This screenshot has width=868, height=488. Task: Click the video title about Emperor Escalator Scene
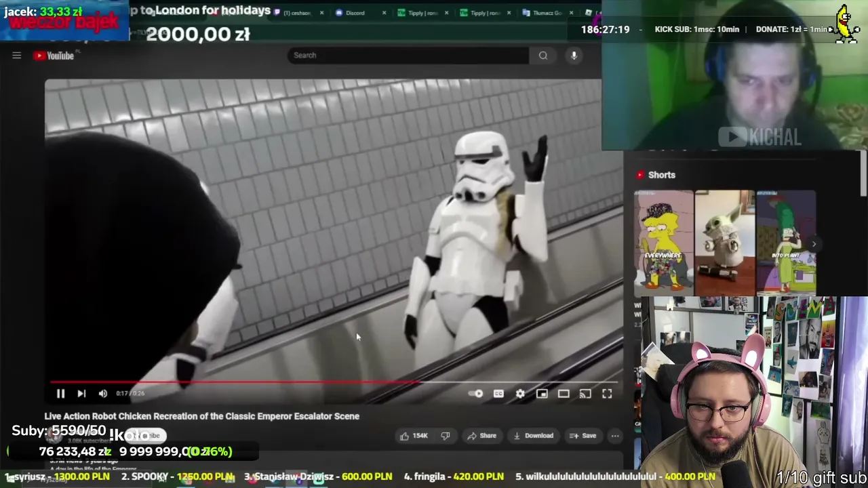[202, 416]
